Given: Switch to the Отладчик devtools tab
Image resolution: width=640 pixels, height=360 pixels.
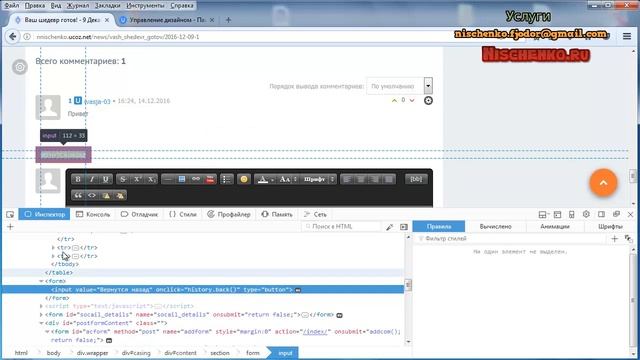Looking at the screenshot, I should pos(139,214).
